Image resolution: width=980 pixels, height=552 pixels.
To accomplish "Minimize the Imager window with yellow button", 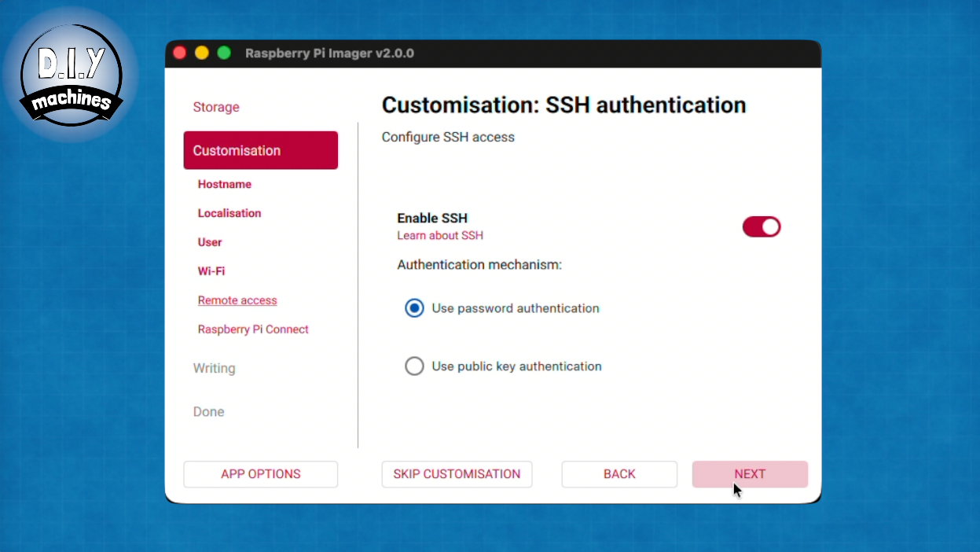I will tap(202, 53).
